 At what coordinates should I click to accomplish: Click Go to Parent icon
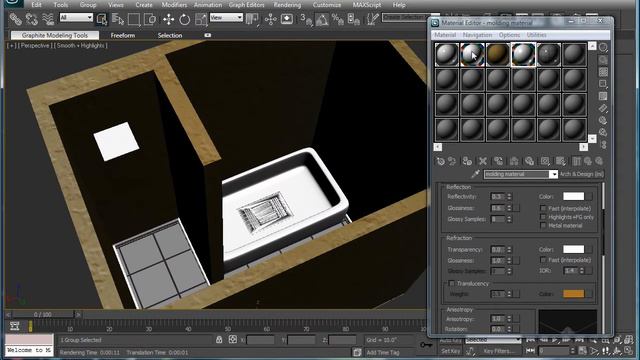point(588,161)
